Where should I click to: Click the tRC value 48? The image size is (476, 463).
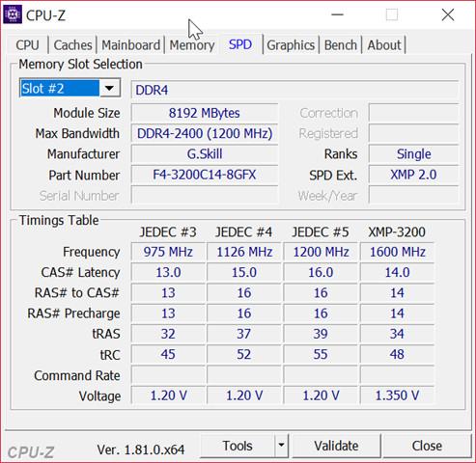coord(397,354)
